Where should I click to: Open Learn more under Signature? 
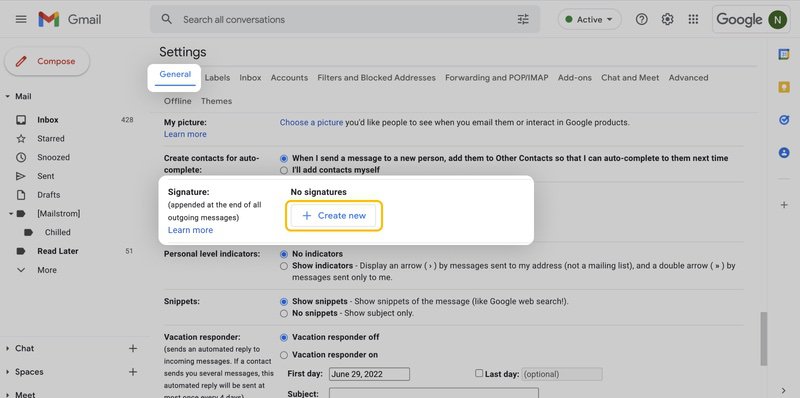click(x=190, y=230)
